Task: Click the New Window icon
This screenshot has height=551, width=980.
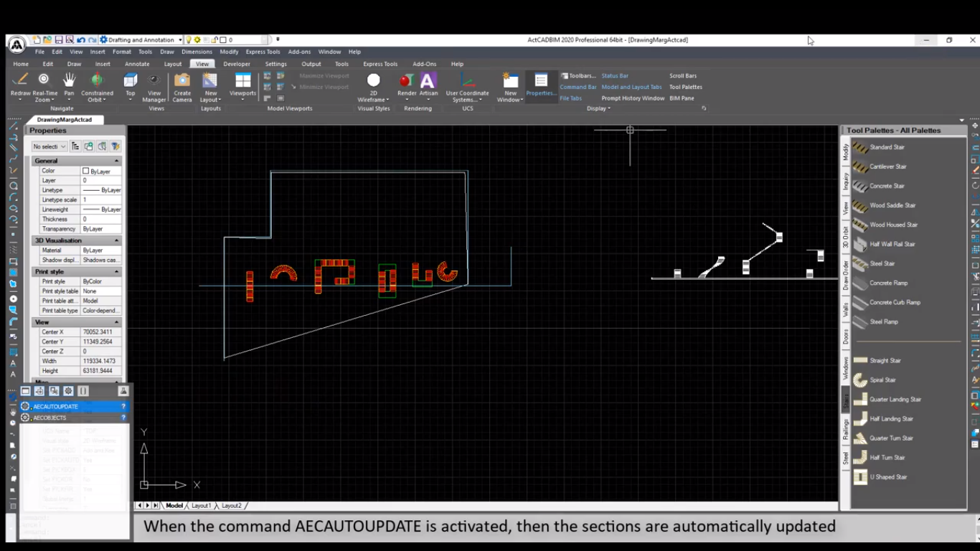Action: coord(510,80)
